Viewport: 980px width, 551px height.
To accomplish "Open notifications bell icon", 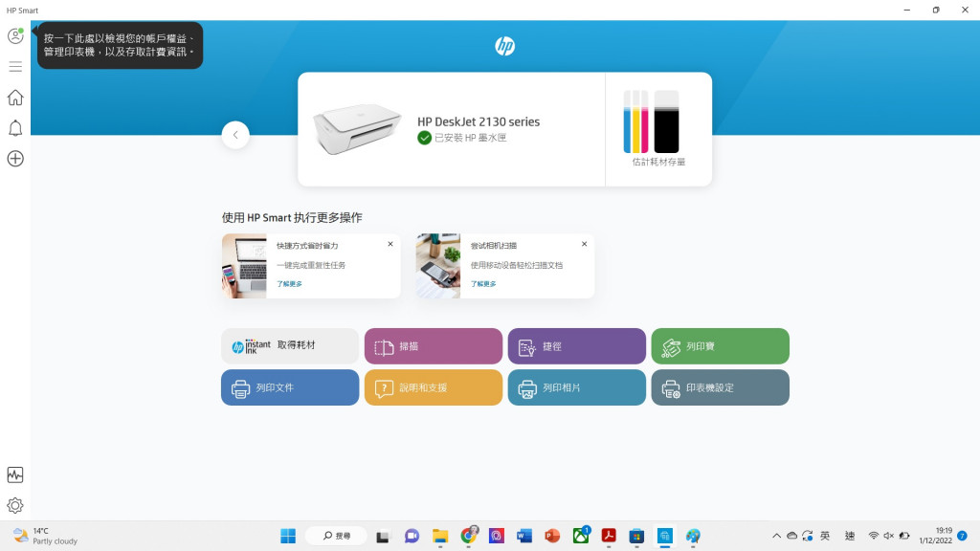I will click(x=15, y=128).
